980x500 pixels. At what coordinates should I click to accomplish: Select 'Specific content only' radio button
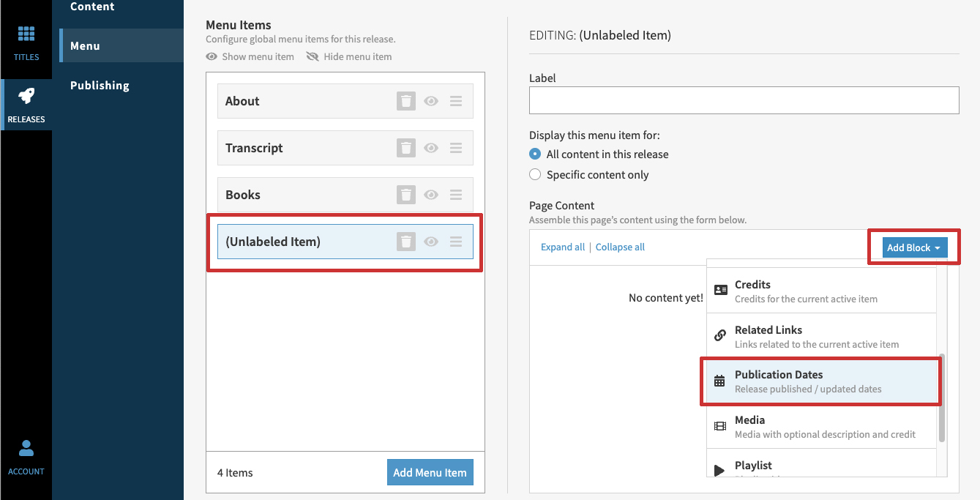[x=535, y=175]
